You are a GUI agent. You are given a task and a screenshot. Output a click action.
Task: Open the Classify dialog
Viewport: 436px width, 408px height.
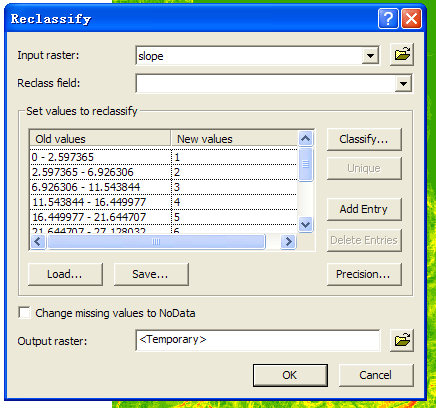(364, 139)
